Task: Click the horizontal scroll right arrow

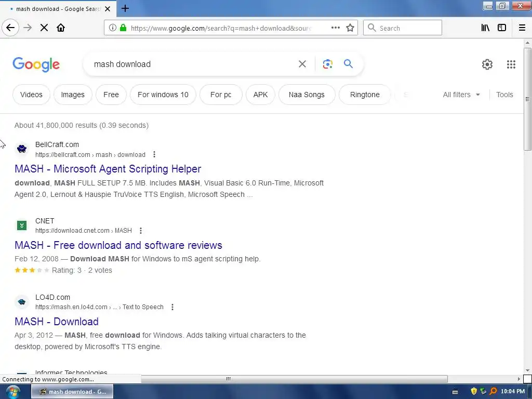Action: coord(519,379)
